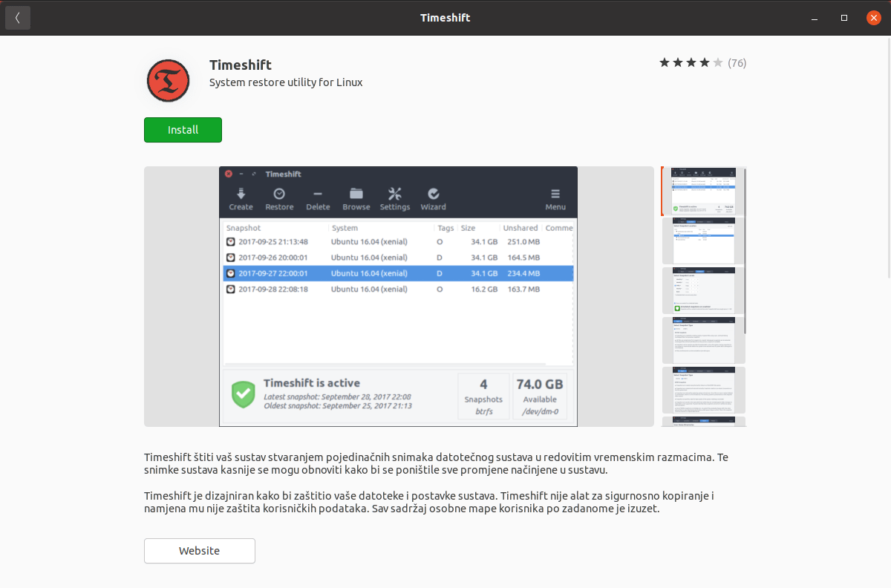Screen dimensions: 891x588
Task: Click snapshot row 2017-09-26 20:00:01
Action: [x=399, y=258]
